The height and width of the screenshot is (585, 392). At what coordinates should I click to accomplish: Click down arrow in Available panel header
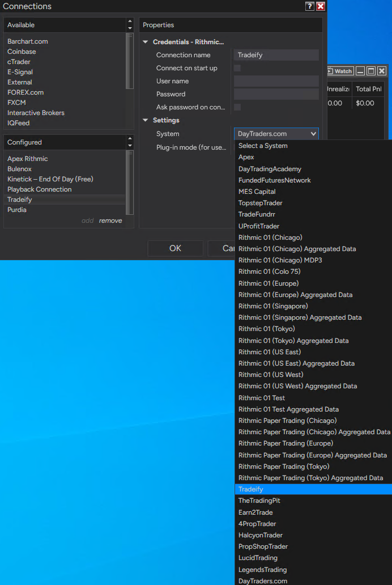click(130, 28)
